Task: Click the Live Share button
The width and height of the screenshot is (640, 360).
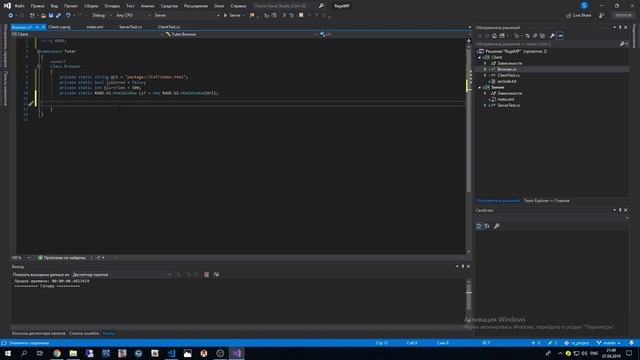Action: point(579,15)
